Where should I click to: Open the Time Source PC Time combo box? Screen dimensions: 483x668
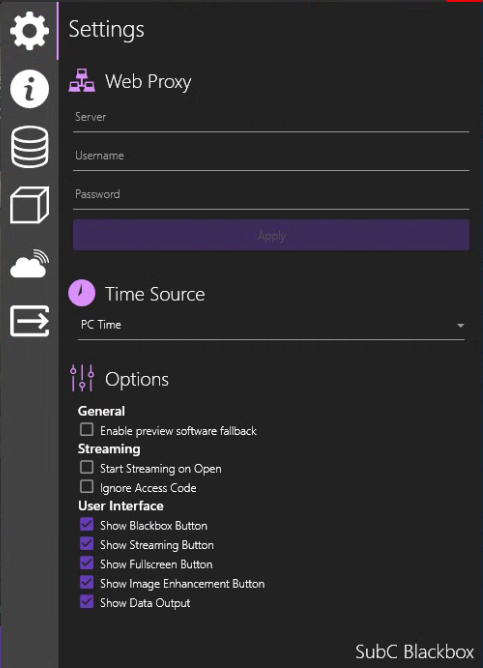pyautogui.click(x=271, y=326)
